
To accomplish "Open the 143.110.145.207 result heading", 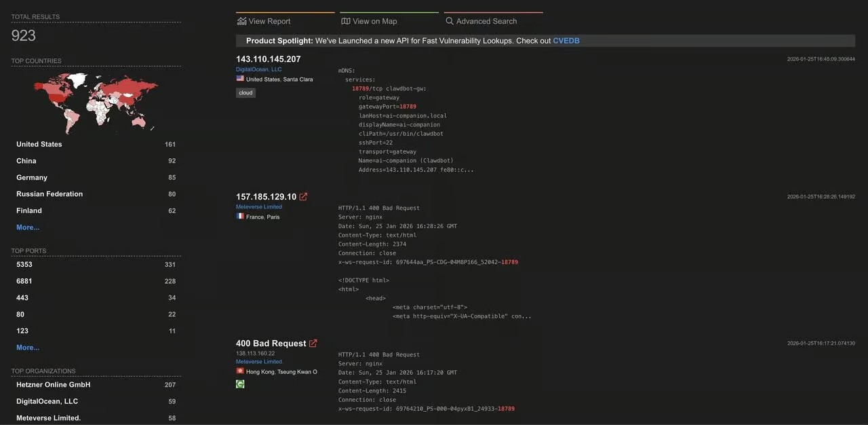I will click(x=268, y=59).
